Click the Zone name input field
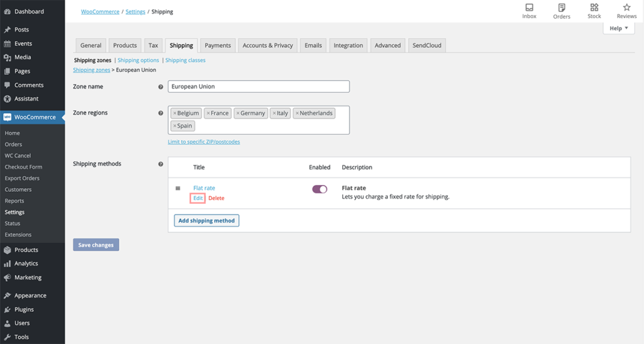 coord(258,87)
